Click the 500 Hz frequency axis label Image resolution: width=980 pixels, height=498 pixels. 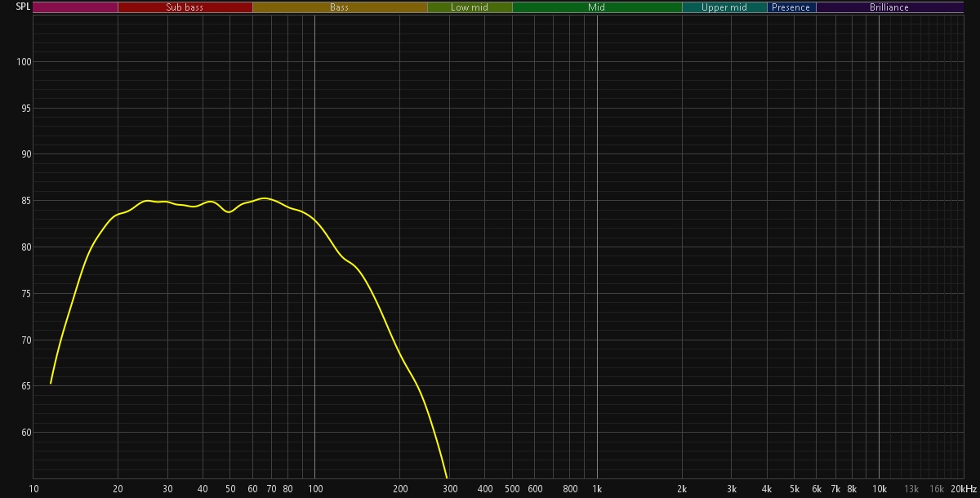(512, 489)
